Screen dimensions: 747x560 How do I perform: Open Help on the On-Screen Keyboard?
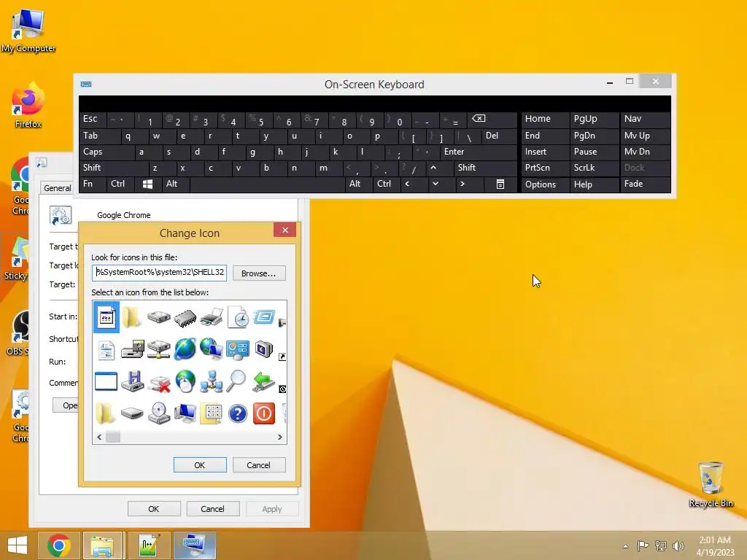pyautogui.click(x=594, y=184)
